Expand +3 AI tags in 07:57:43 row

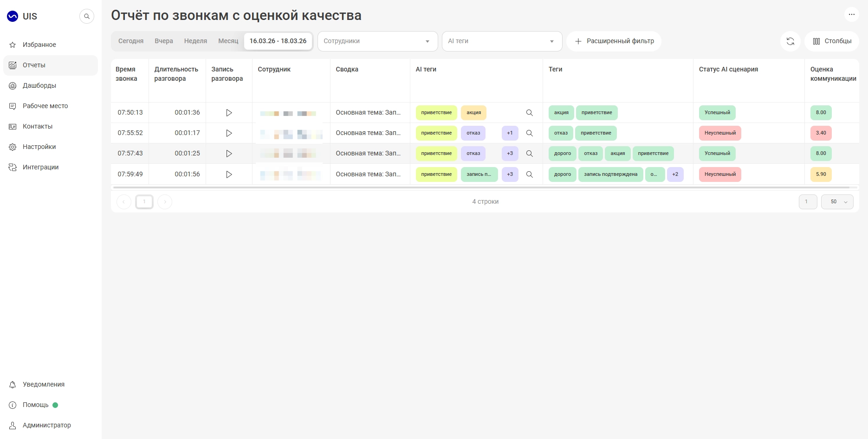tap(510, 154)
